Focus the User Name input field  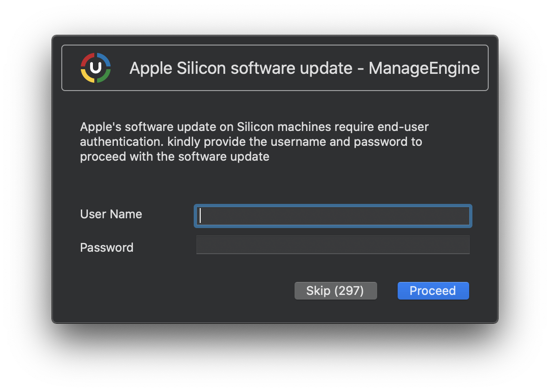point(333,216)
